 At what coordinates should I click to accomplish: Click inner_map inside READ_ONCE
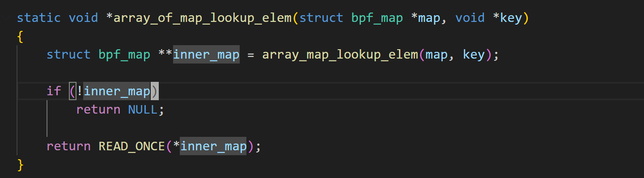[x=213, y=146]
